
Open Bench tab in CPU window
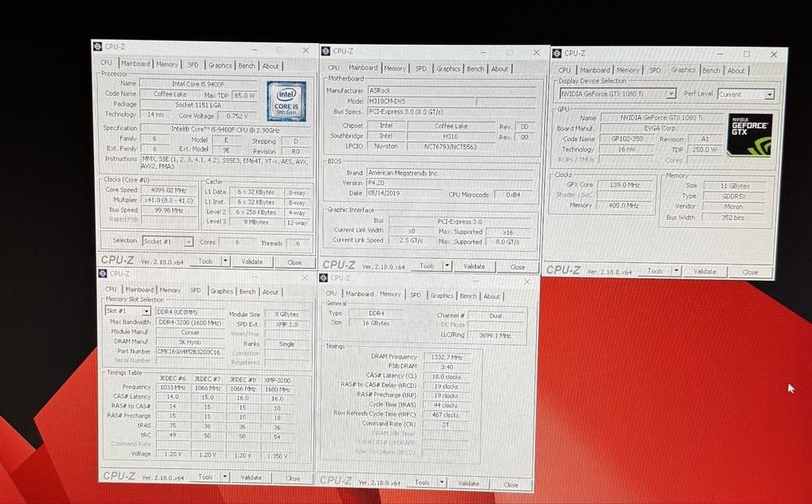click(x=247, y=66)
